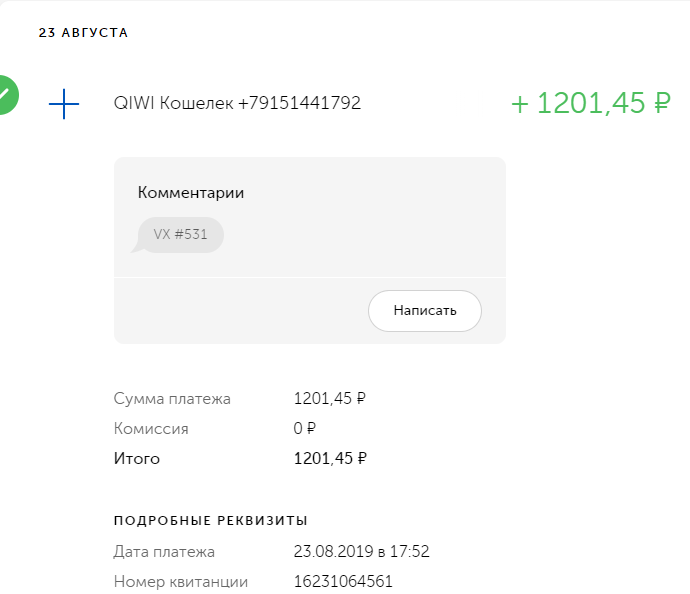Click the Номер квитанции label
690x594 pixels.
click(x=181, y=582)
